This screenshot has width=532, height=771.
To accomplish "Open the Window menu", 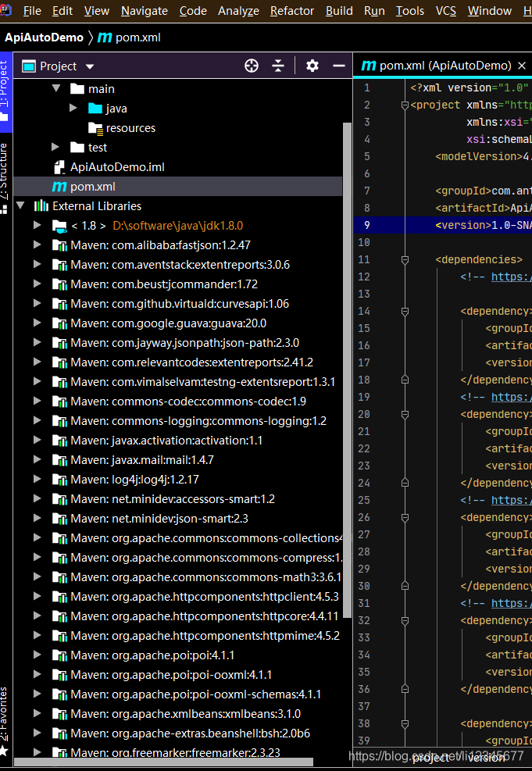I will click(x=490, y=11).
